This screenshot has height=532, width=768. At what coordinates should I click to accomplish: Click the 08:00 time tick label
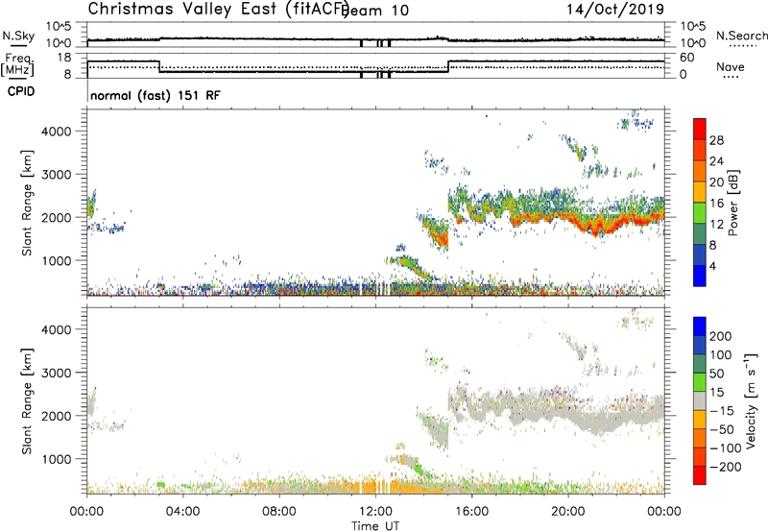pos(279,512)
